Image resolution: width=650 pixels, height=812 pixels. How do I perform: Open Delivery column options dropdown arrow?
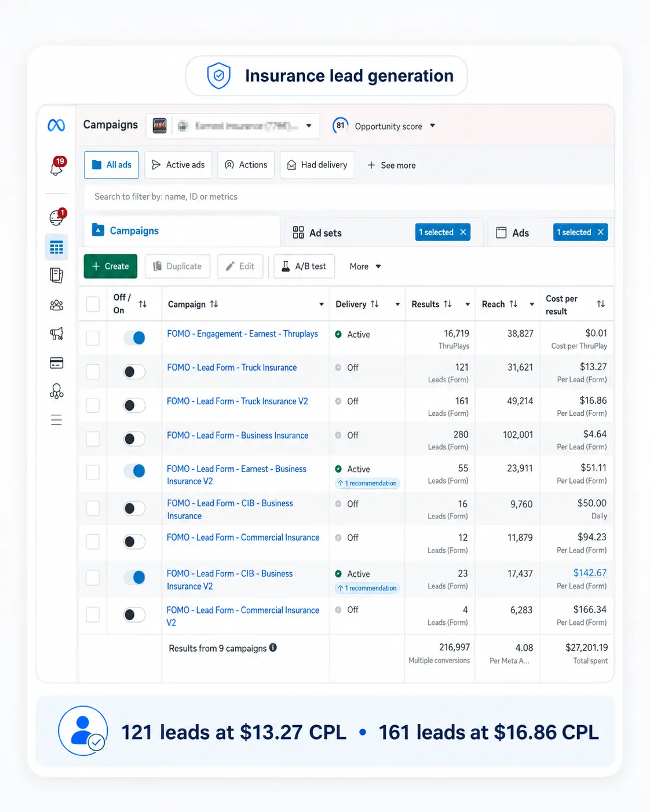(x=397, y=304)
